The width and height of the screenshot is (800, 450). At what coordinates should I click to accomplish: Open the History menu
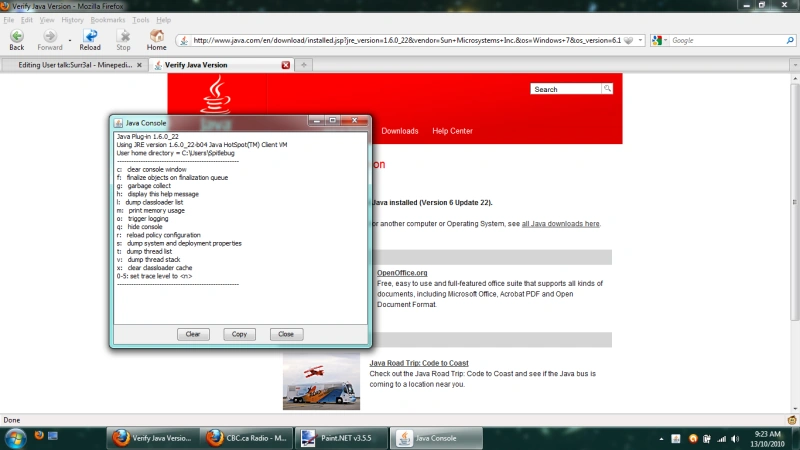pyautogui.click(x=72, y=20)
